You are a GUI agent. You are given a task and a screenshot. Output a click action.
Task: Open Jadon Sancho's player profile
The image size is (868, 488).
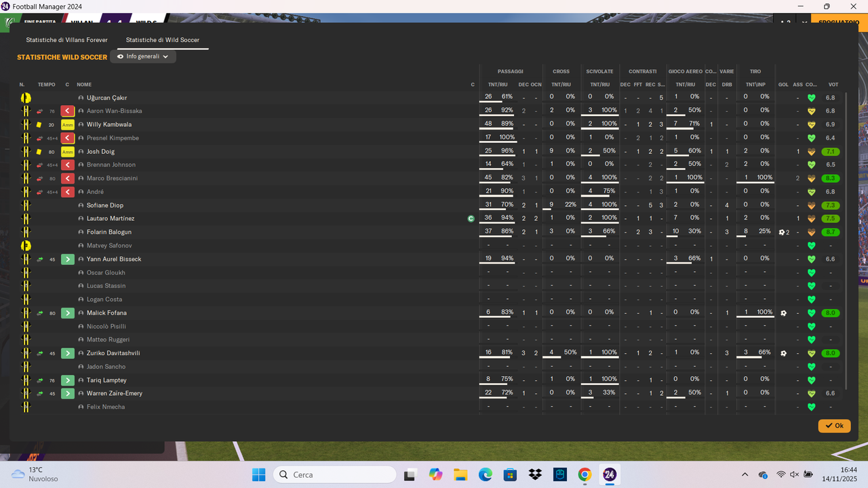tap(106, 367)
